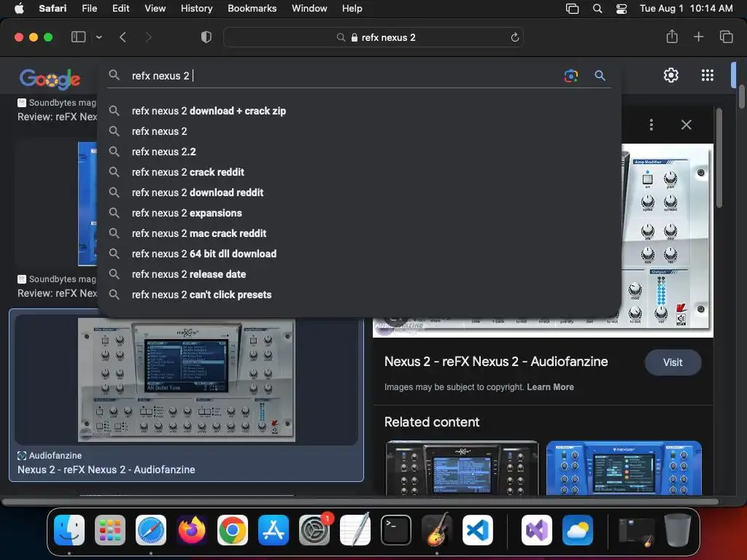This screenshot has height=560, width=747.
Task: Open the View menu
Action: pyautogui.click(x=155, y=8)
